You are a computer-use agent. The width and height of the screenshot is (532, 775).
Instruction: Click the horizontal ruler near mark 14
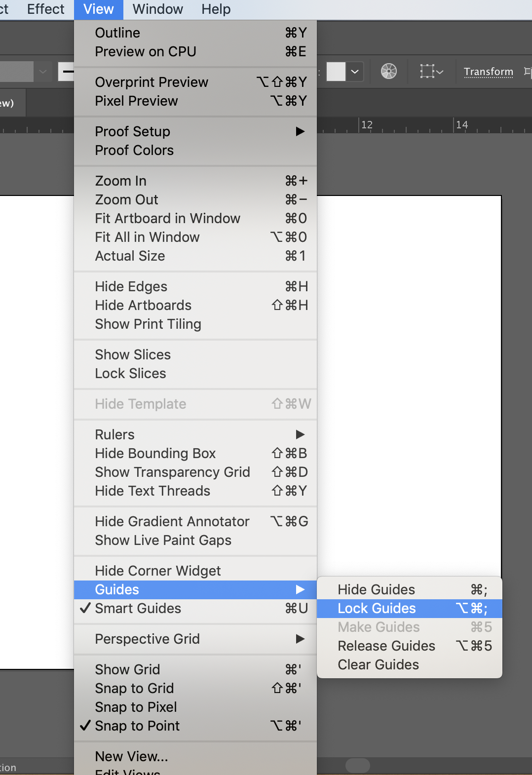click(x=462, y=125)
